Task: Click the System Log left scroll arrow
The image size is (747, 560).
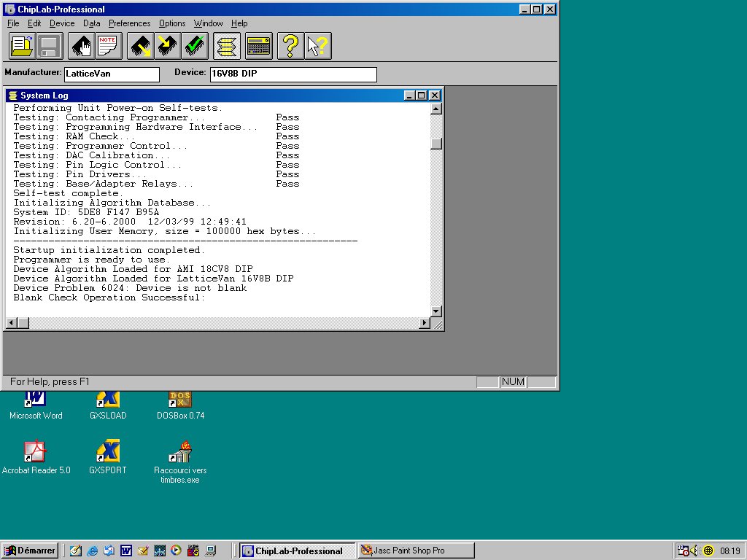Action: click(x=12, y=323)
